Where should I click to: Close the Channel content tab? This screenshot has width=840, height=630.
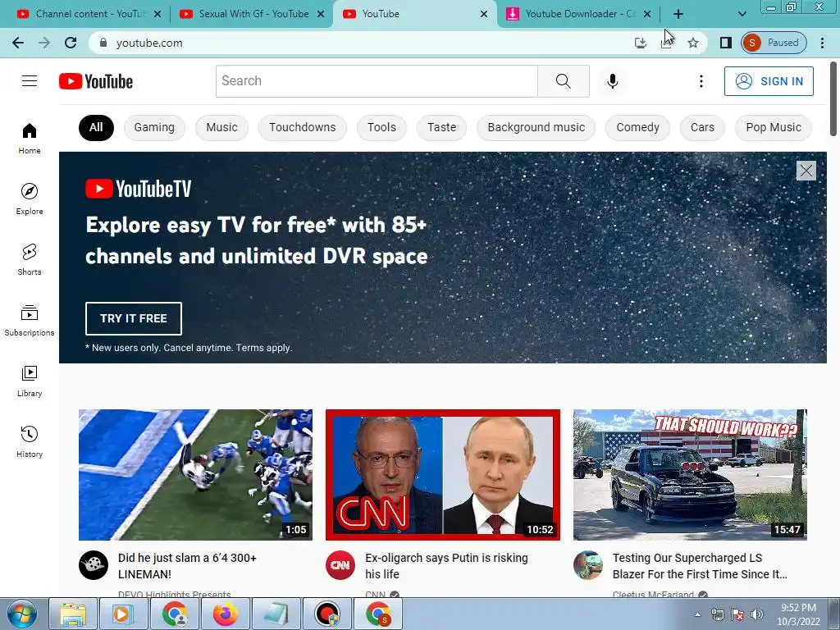[x=157, y=14]
